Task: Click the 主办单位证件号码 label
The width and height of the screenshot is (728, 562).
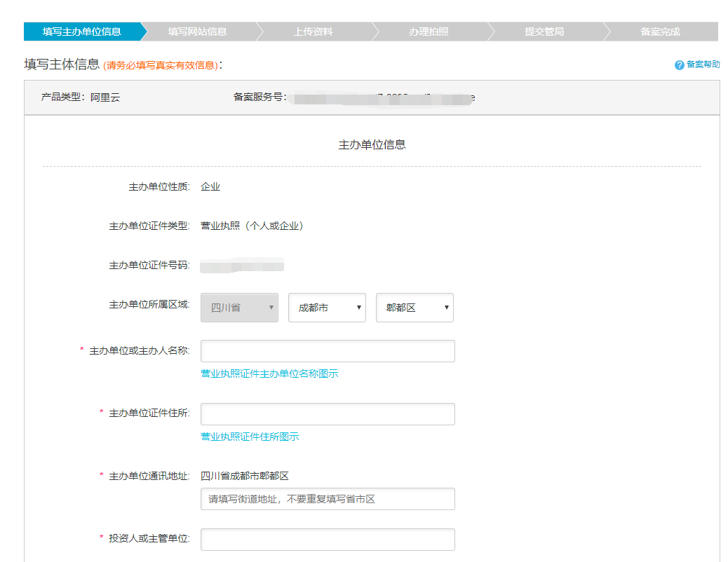Action: (x=149, y=265)
